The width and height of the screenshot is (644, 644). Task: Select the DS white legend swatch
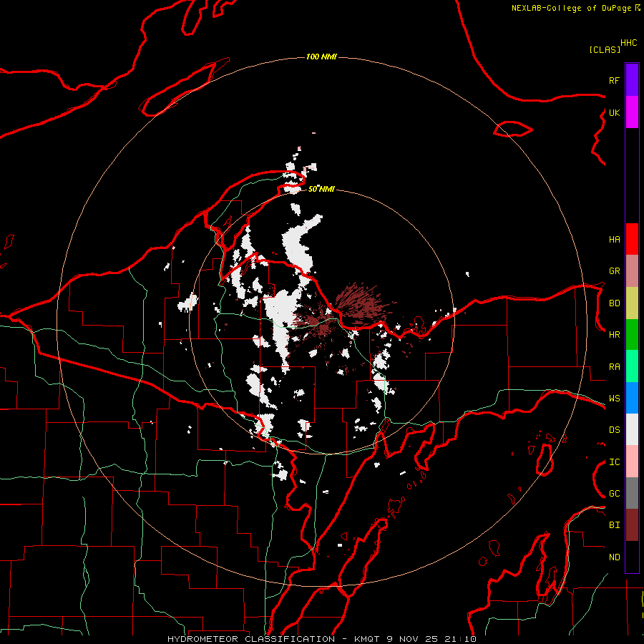pos(632,429)
